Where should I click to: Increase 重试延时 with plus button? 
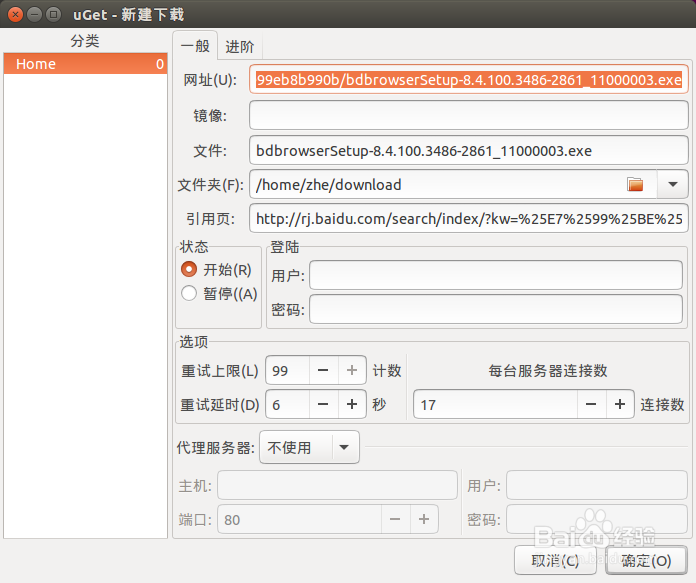click(x=352, y=405)
